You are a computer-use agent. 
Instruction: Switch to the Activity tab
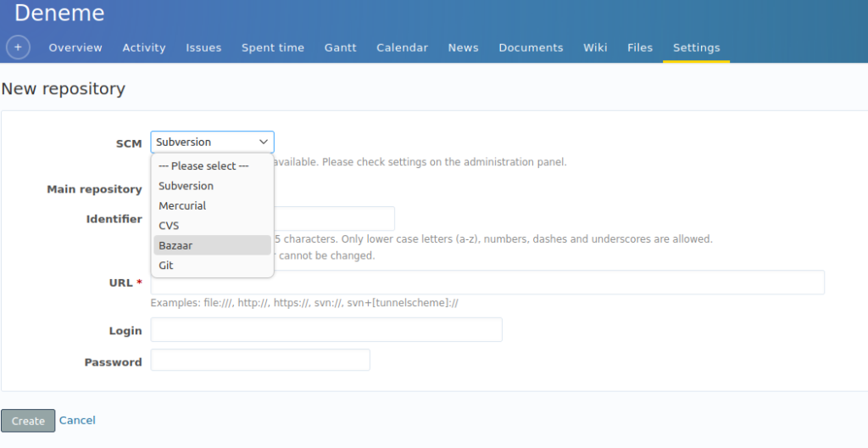coord(144,48)
